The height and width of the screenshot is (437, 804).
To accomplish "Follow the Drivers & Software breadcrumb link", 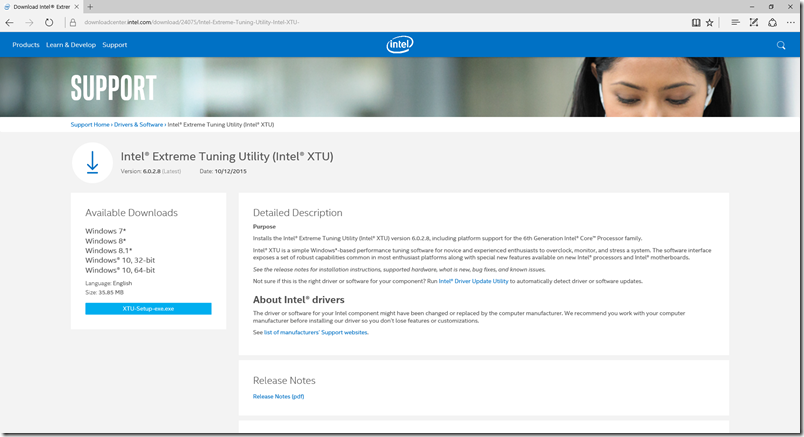I will [138, 125].
